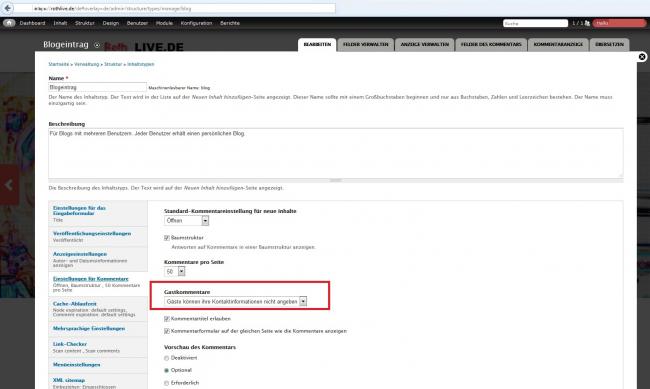Click the shortcut icon beside Blogeintrag title
The image size is (650, 389).
point(97,45)
